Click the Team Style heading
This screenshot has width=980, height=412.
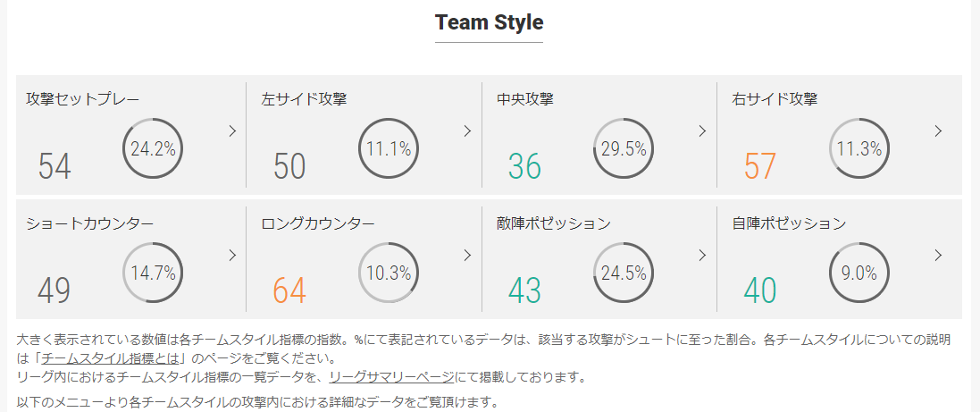pyautogui.click(x=490, y=22)
